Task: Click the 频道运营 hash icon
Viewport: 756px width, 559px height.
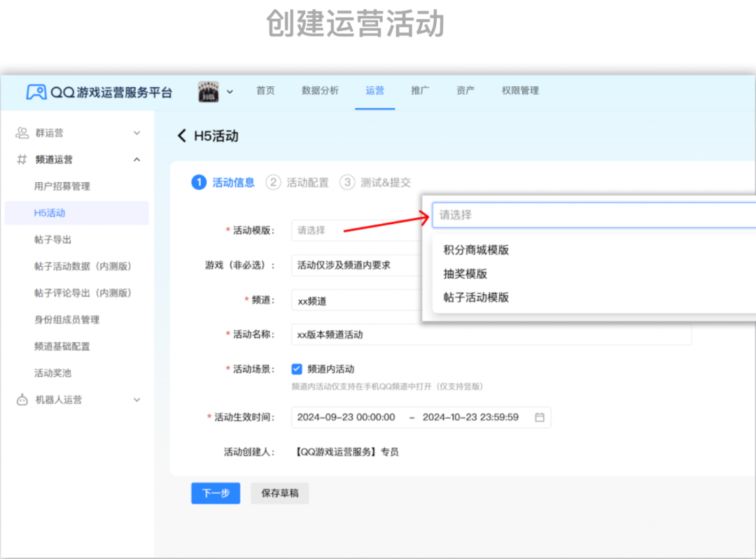Action: (22, 160)
